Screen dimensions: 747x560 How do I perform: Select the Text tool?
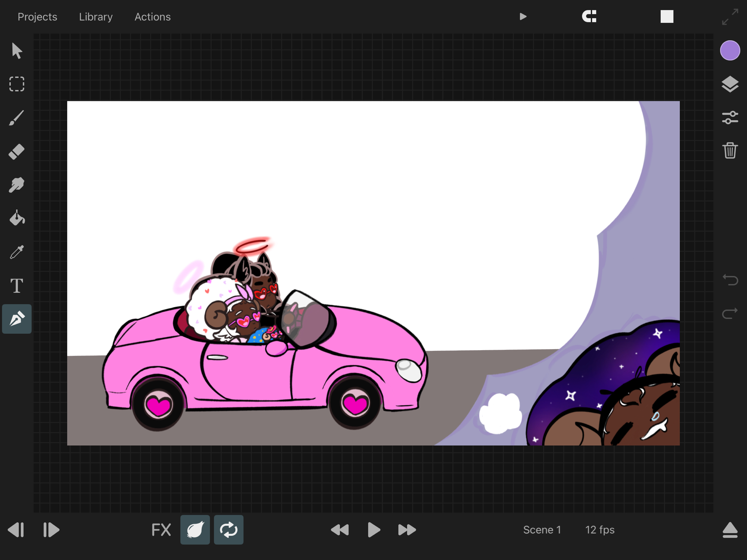[x=17, y=286]
